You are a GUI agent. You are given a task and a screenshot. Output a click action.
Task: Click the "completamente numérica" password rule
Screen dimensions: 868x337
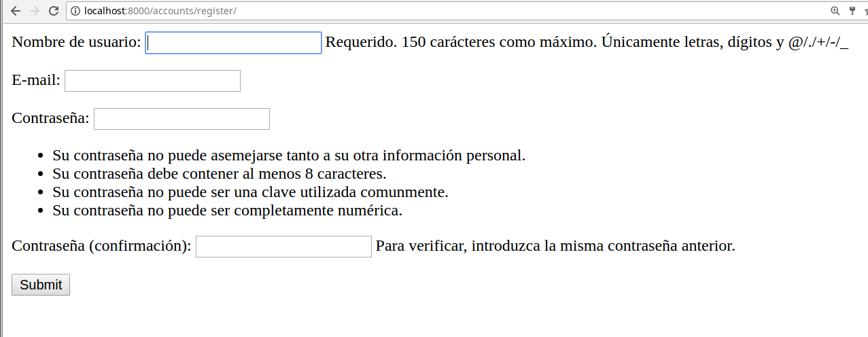[227, 211]
